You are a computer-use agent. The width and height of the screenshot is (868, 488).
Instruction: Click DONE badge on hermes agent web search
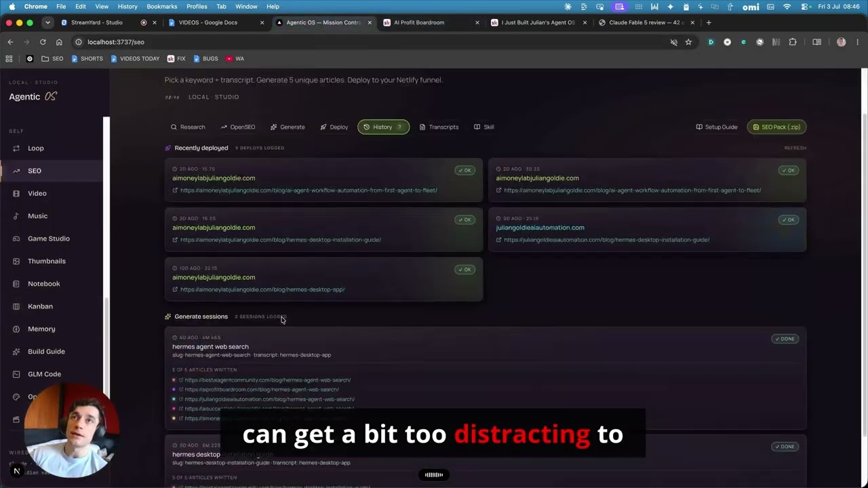785,339
